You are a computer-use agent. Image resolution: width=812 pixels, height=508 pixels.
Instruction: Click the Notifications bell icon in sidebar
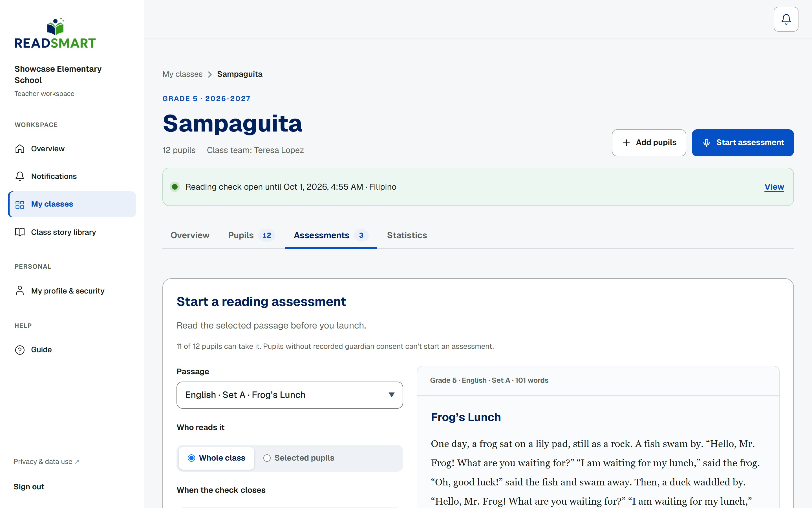(20, 176)
